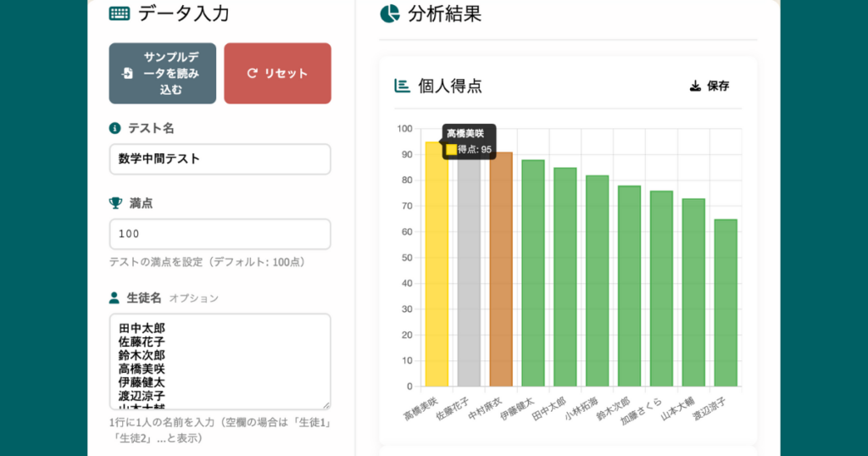Click the bar chart icon beside 個人得点
The image size is (868, 456).
[403, 86]
